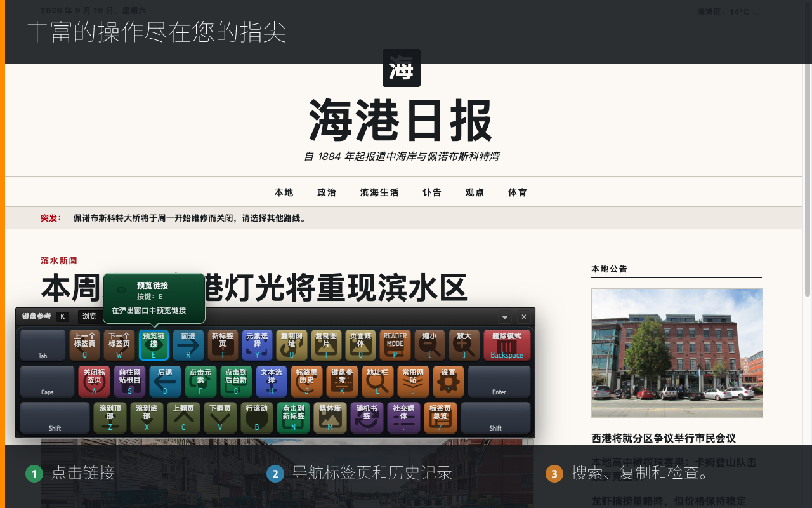Click the 点击元素 (F) key

200,382
